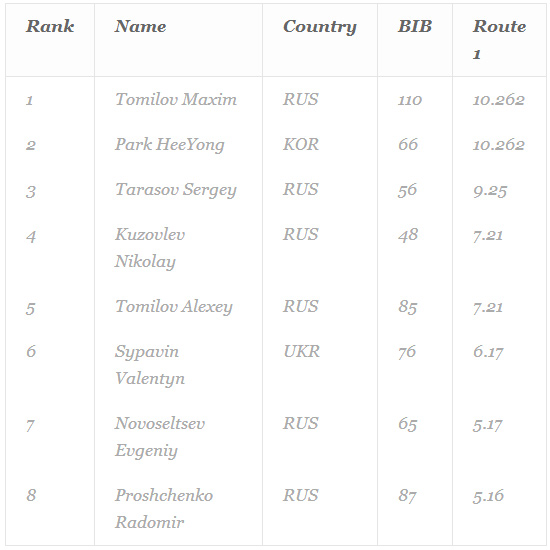
Task: Click the Name column header
Action: click(x=141, y=26)
